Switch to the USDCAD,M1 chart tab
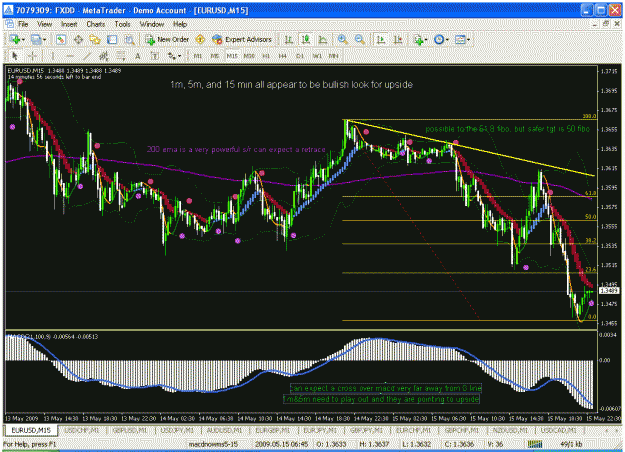This screenshot has width=625, height=452. (x=559, y=430)
